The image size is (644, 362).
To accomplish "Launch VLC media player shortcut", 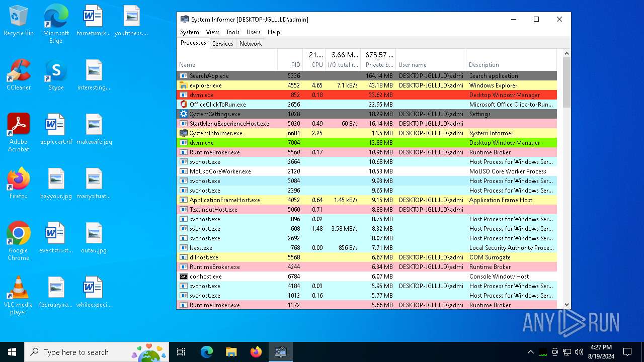I will [19, 296].
